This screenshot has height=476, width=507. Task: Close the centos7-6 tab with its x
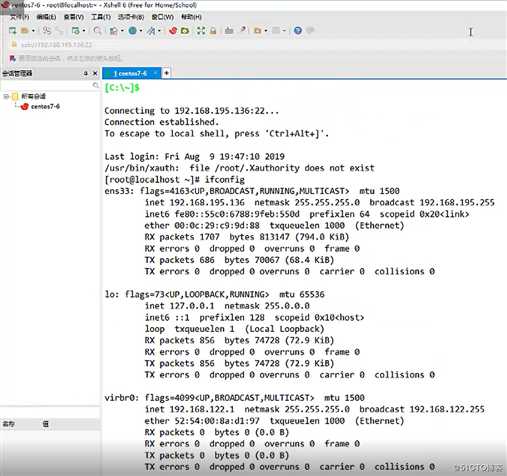click(155, 73)
